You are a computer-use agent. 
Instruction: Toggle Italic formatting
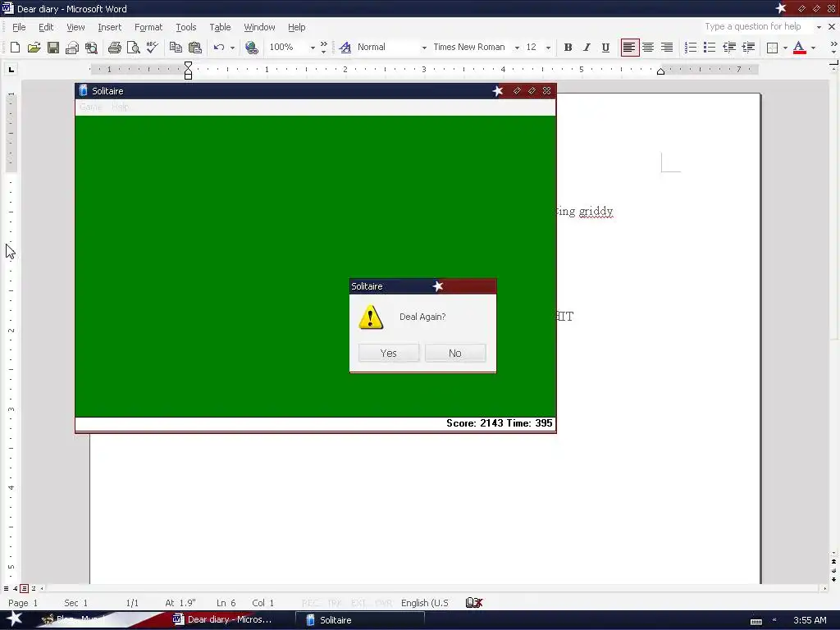[x=587, y=48]
